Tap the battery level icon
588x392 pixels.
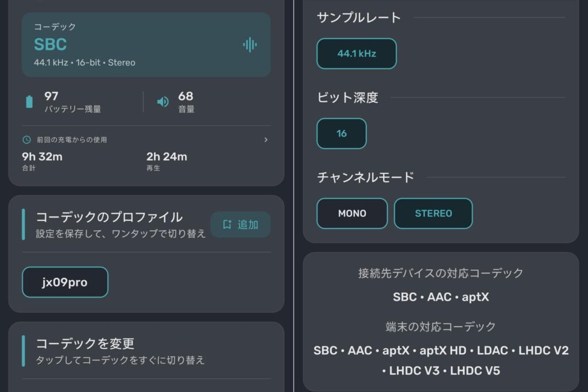pyautogui.click(x=29, y=102)
